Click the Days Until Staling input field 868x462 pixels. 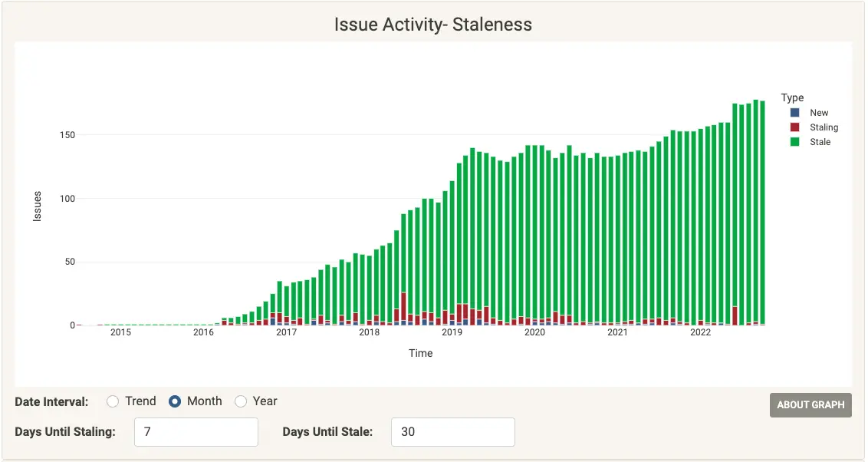(x=196, y=432)
